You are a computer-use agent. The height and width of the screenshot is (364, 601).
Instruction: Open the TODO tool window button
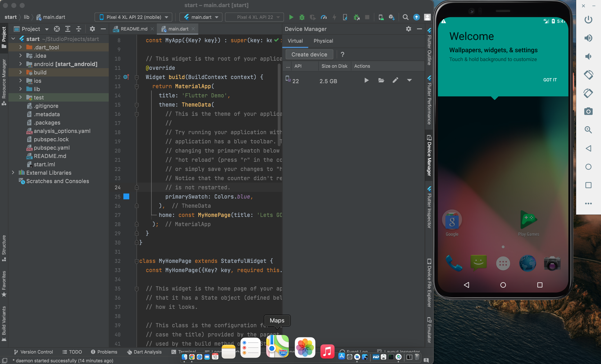pyautogui.click(x=72, y=352)
